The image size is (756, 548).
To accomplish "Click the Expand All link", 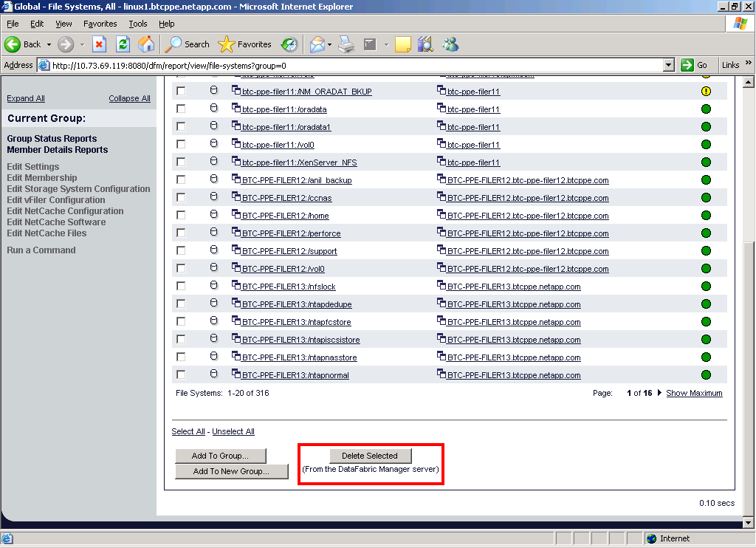I will click(x=26, y=98).
